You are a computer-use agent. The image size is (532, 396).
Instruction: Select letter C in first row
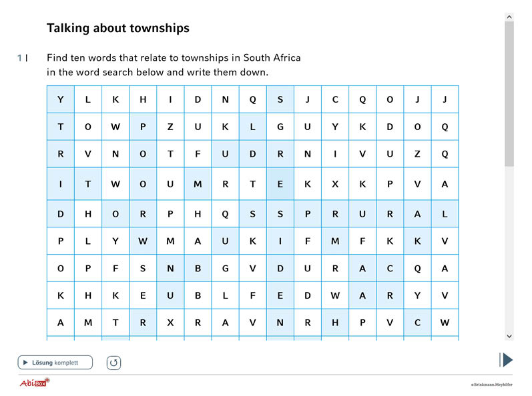click(335, 99)
